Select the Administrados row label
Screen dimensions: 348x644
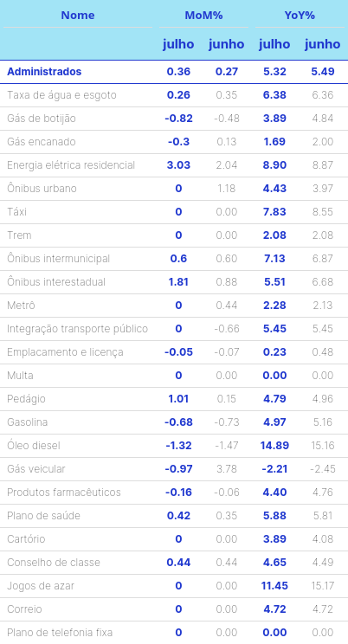[44, 72]
